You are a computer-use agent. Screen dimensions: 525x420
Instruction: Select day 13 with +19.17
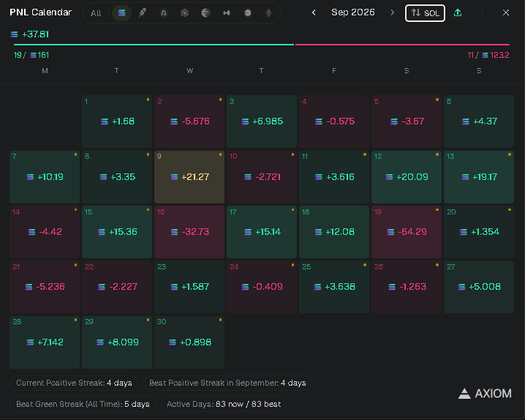(x=479, y=177)
